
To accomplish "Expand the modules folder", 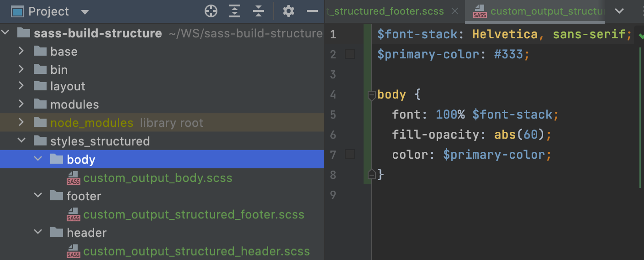I will click(x=21, y=104).
